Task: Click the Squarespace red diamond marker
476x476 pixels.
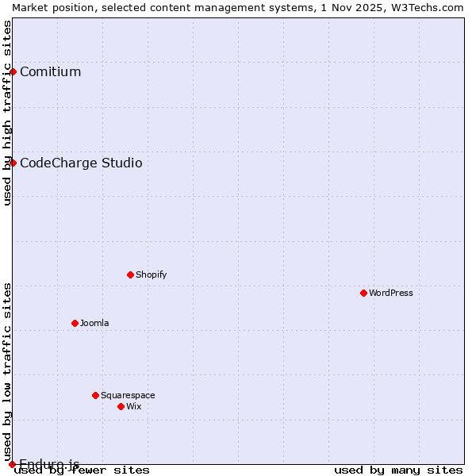Action: (95, 395)
